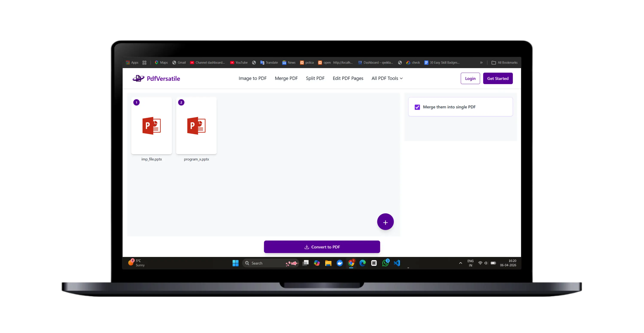Open Channel dashboard bookmark
This screenshot has height=333, width=644.
click(207, 63)
